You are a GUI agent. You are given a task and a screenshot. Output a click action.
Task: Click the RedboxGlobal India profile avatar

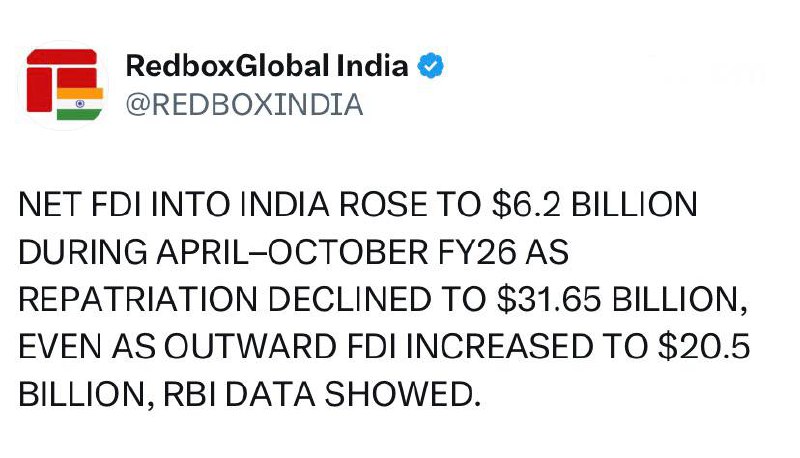coord(62,85)
